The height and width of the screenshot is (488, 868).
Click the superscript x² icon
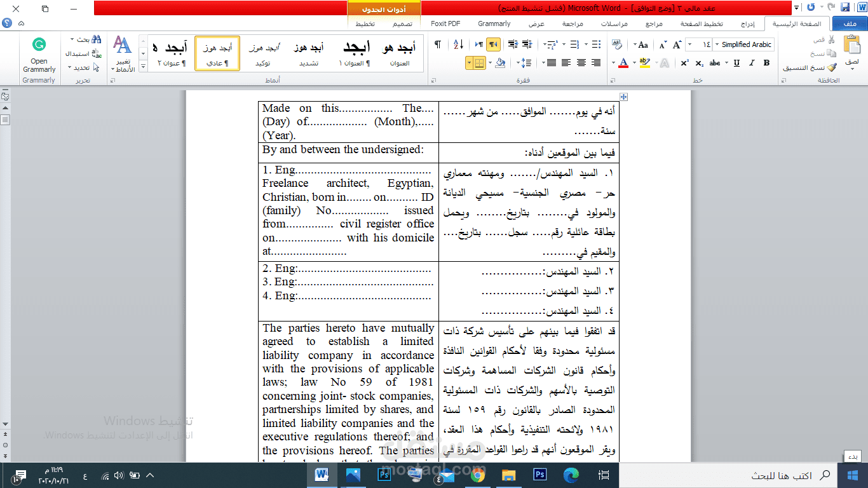click(x=684, y=63)
